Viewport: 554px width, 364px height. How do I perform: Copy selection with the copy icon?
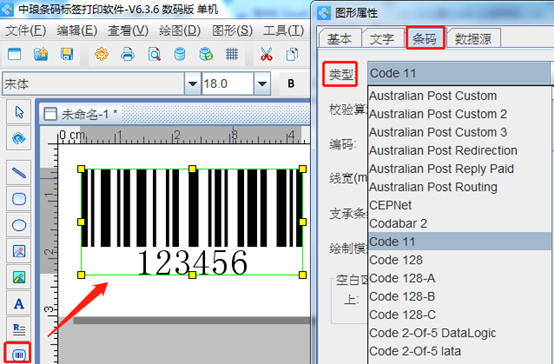click(x=292, y=54)
